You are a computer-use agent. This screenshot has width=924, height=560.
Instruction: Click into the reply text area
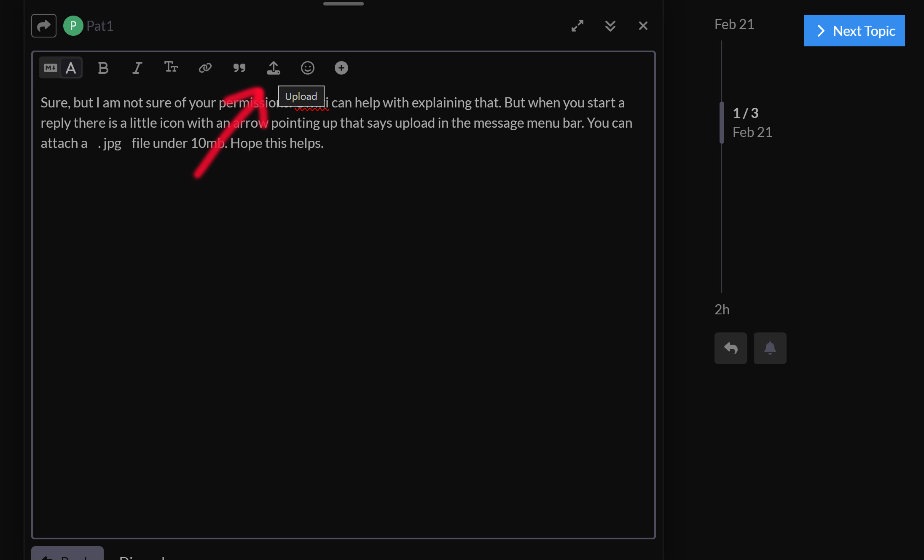(343, 316)
